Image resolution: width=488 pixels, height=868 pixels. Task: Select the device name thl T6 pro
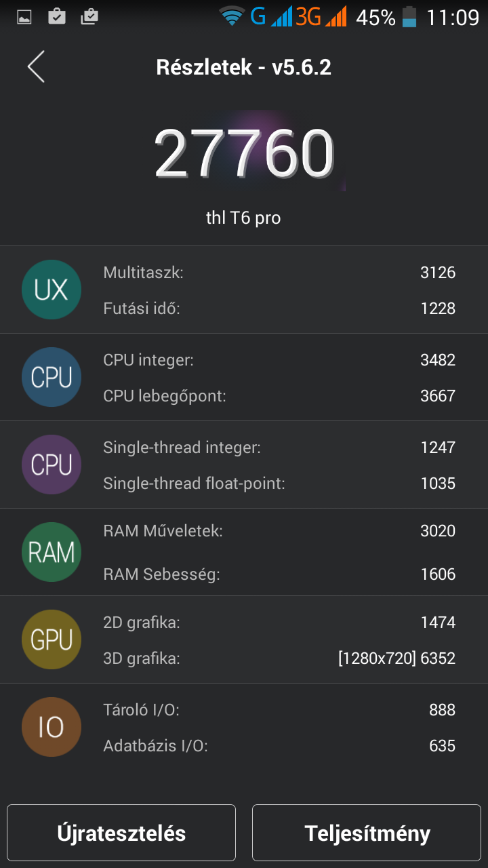(244, 218)
